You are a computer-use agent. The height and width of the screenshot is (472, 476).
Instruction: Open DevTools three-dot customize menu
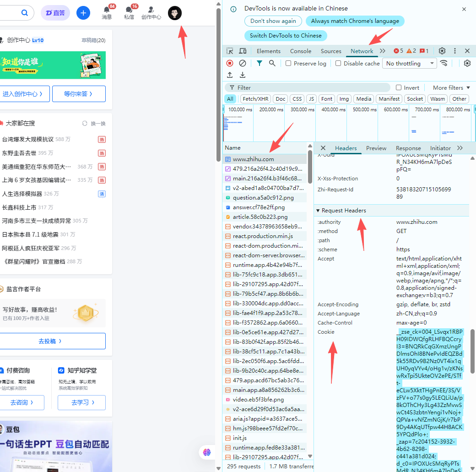click(455, 51)
